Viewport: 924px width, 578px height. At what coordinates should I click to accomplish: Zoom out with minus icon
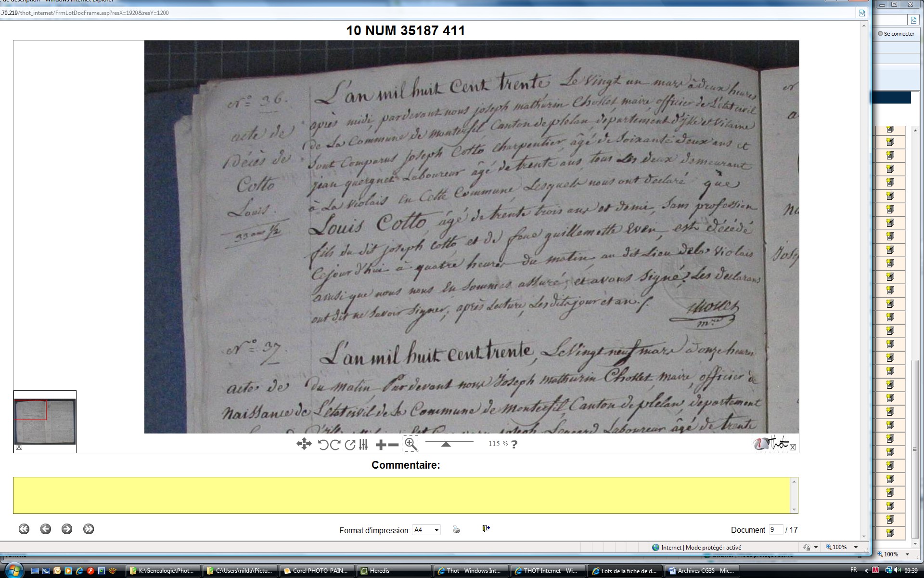point(393,445)
